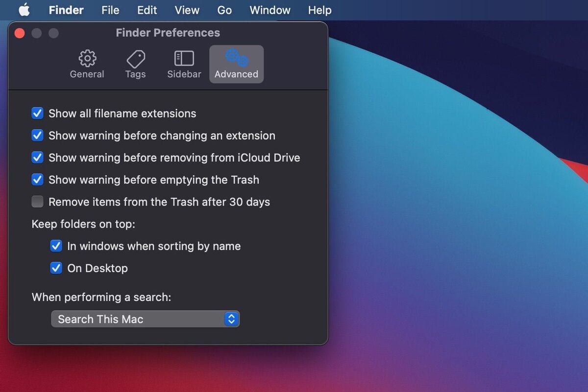This screenshot has height=392, width=588.
Task: Open the Window menu
Action: coord(270,10)
